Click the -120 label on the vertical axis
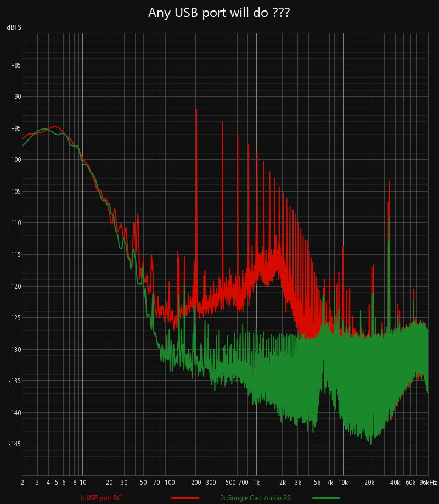This screenshot has width=439, height=504. 14,286
